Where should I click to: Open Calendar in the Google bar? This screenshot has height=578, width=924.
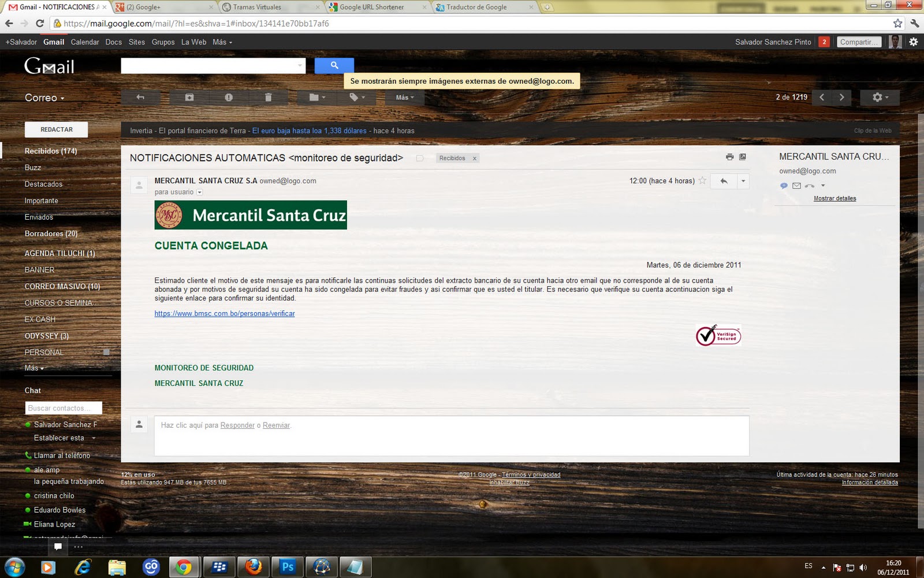[x=85, y=42]
